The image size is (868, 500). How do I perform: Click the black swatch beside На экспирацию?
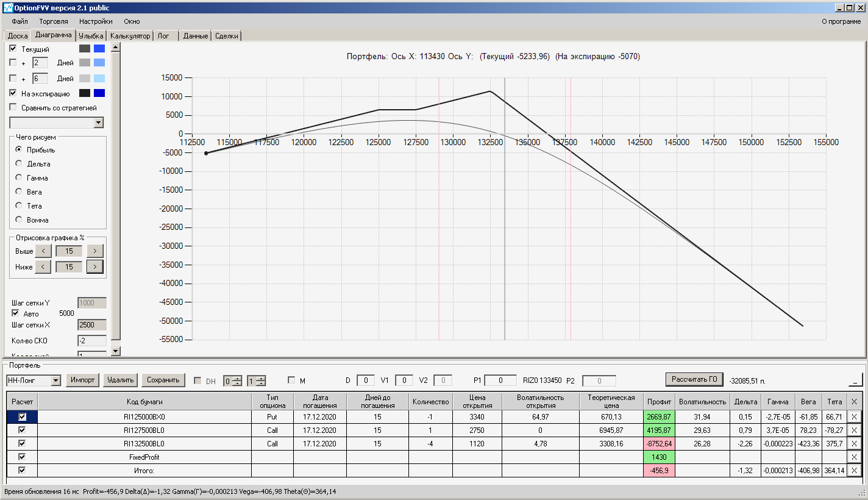coord(85,93)
